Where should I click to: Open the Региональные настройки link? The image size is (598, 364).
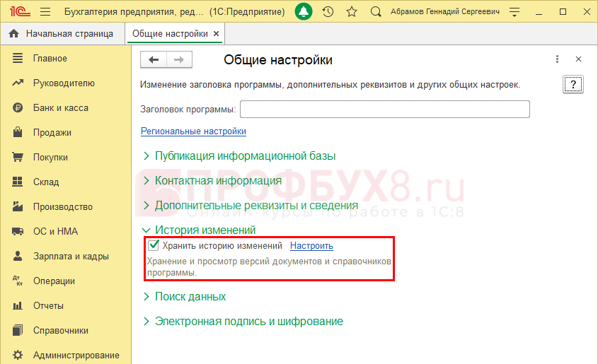[x=193, y=131]
